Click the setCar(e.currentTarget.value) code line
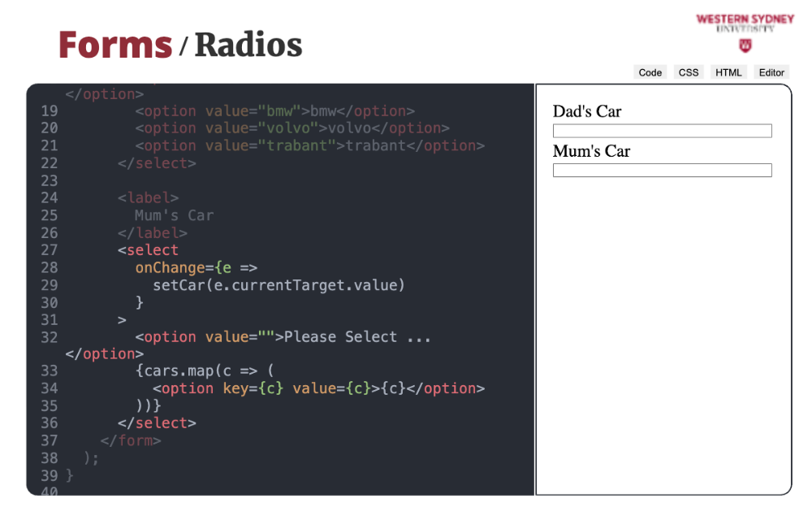 tap(279, 285)
